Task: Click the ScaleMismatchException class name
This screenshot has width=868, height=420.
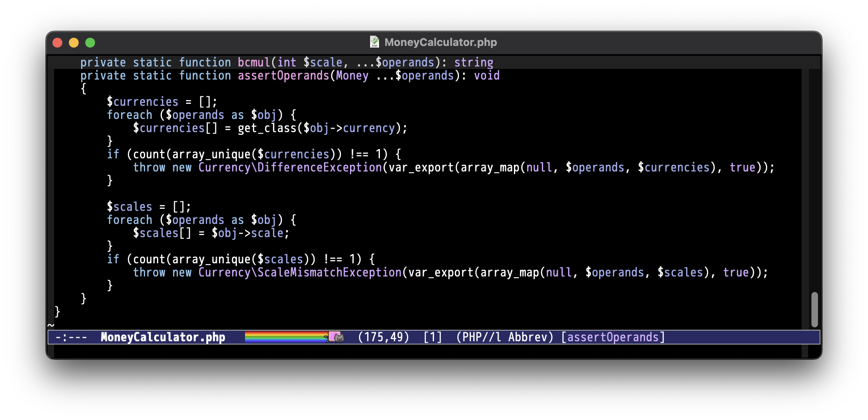Action: tap(329, 272)
